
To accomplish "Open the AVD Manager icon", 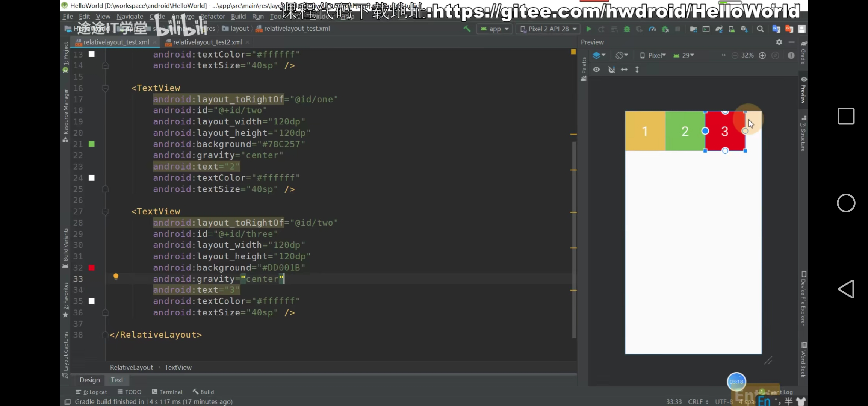I will pyautogui.click(x=732, y=29).
